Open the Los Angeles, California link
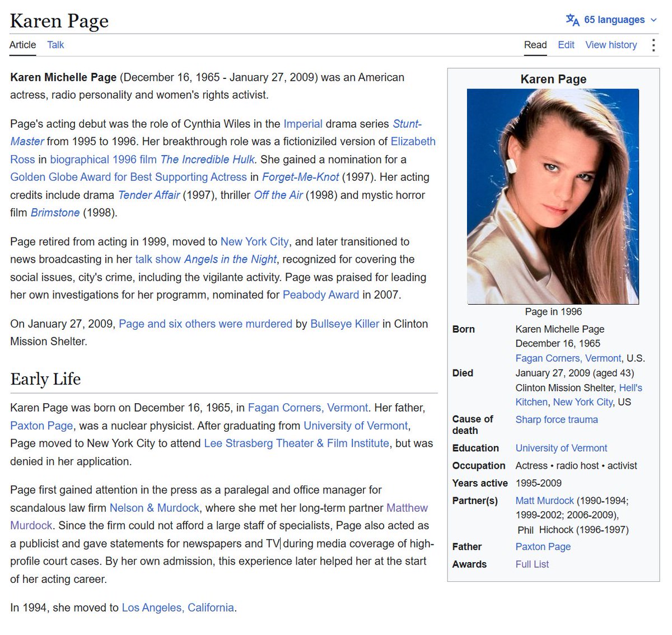The image size is (672, 635). (x=178, y=608)
